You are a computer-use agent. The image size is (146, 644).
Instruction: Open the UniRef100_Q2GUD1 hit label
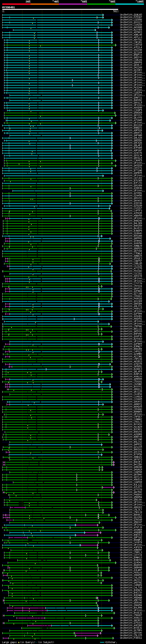tap(131, 316)
